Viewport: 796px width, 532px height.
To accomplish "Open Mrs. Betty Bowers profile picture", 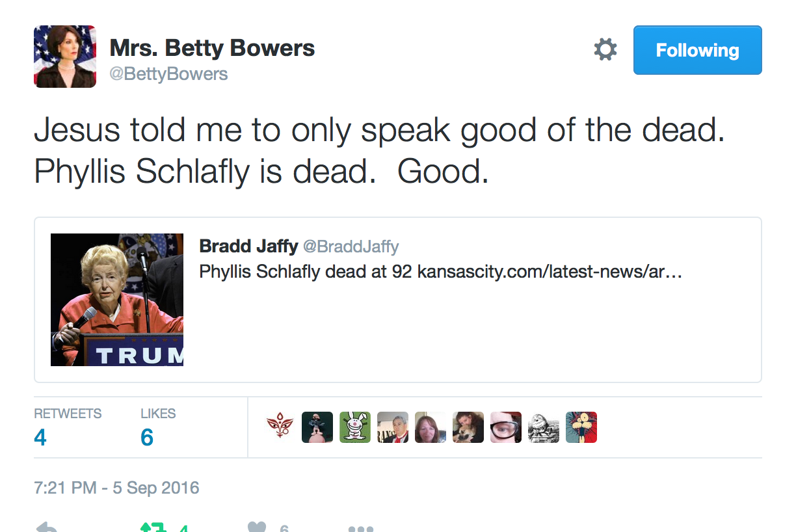I will [x=65, y=57].
